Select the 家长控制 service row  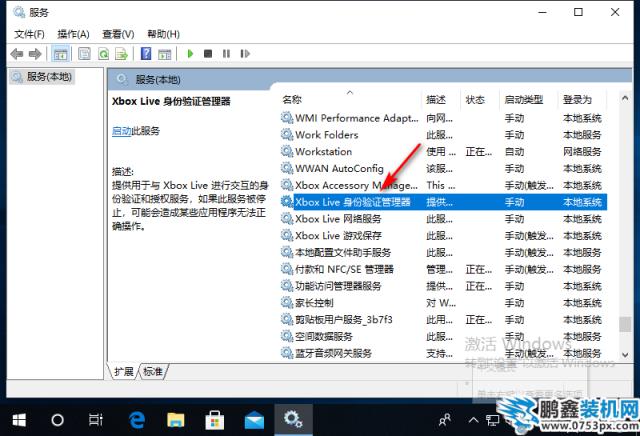click(x=444, y=303)
